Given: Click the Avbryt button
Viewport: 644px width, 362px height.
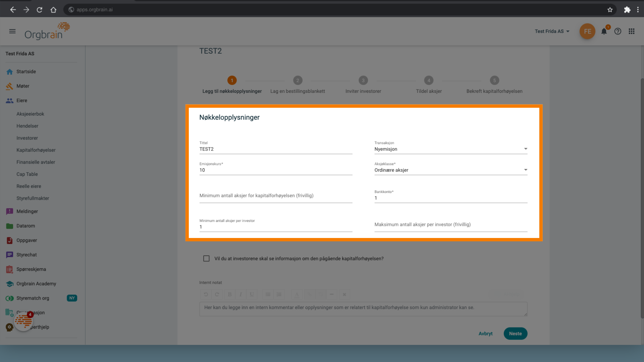Looking at the screenshot, I should click(485, 334).
